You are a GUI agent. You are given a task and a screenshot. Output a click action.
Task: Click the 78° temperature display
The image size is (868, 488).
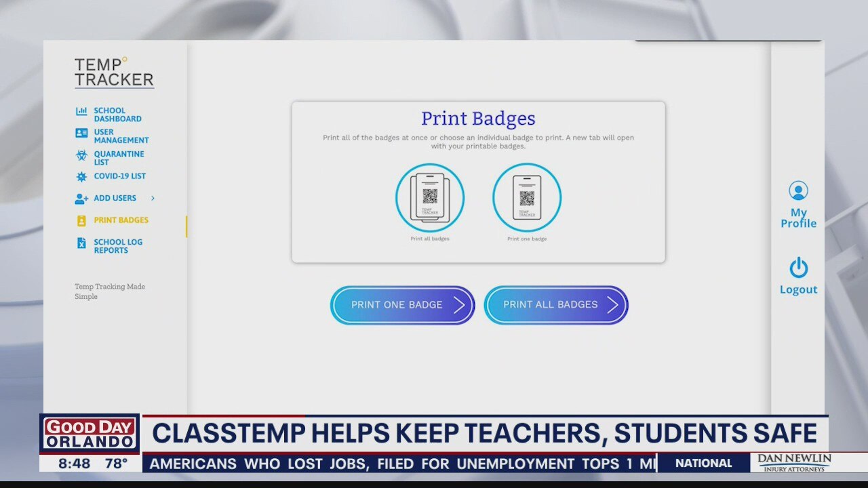pos(116,464)
